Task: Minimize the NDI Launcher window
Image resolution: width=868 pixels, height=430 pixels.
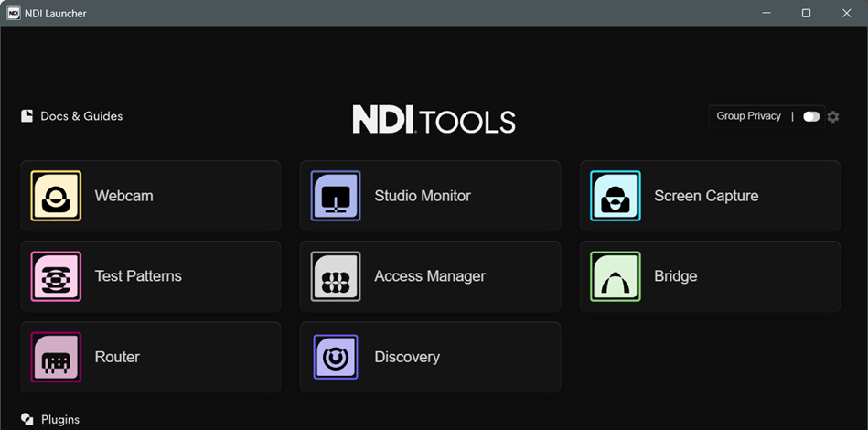Action: (766, 14)
